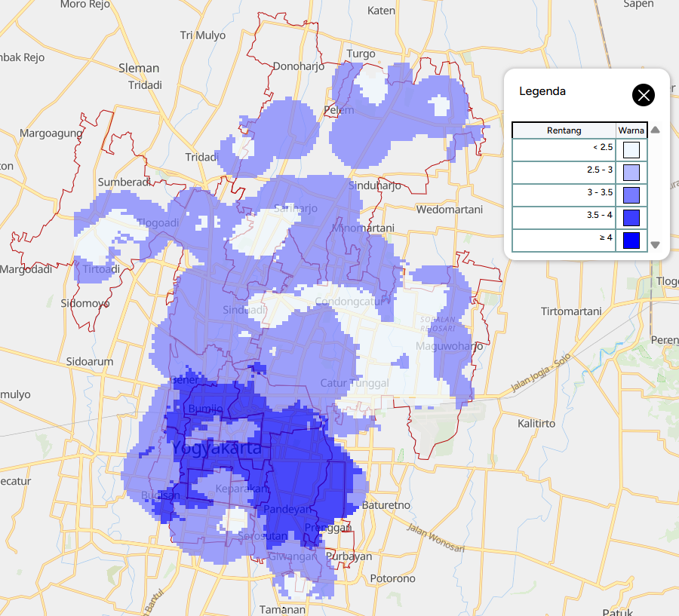
Task: Click the Tirtomartani map label
Action: tap(571, 311)
